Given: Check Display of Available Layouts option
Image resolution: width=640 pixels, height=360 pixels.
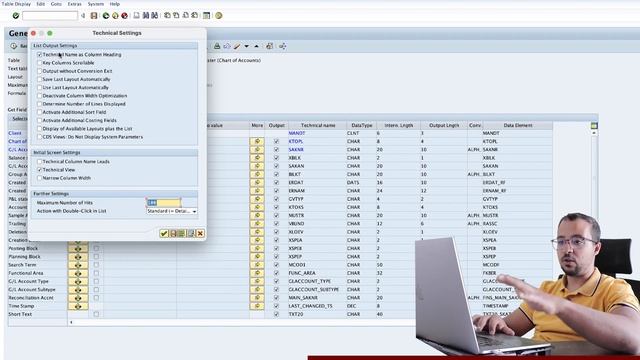Looking at the screenshot, I should click(40, 129).
